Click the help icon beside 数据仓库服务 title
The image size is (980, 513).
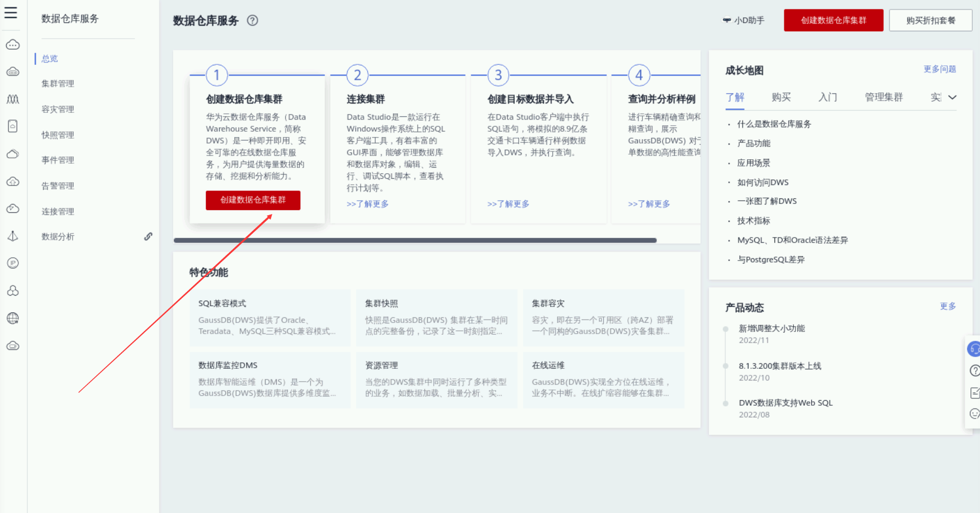253,21
